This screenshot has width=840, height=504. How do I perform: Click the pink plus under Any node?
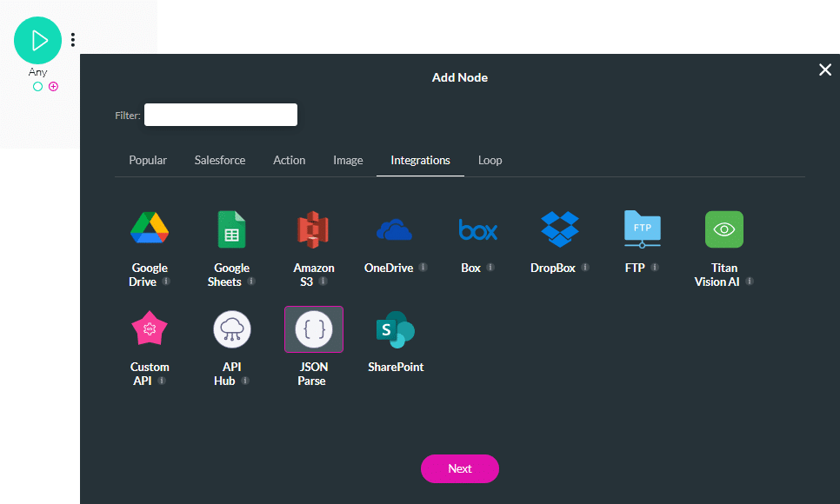coord(53,87)
